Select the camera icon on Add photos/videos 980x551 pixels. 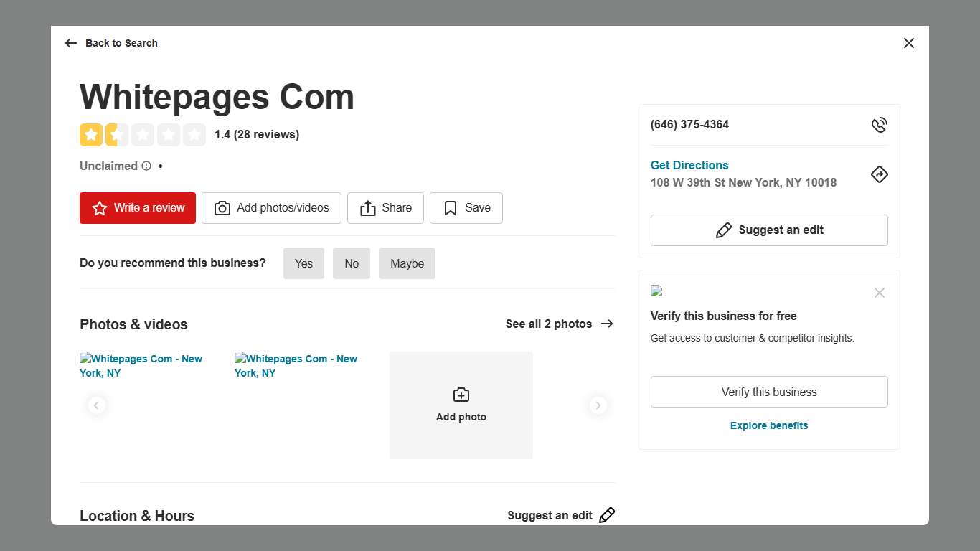point(222,208)
